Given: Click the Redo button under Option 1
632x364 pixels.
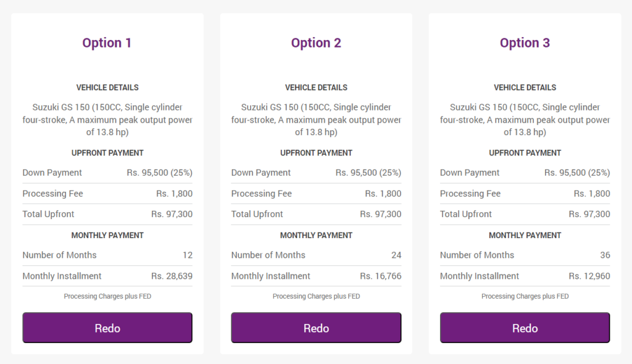Looking at the screenshot, I should [x=107, y=328].
